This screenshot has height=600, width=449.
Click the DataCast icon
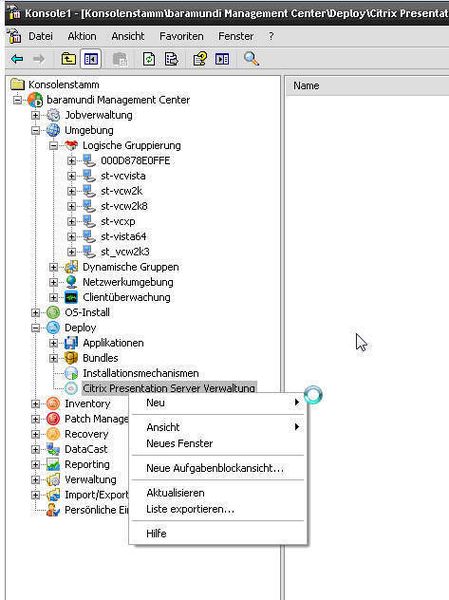(x=53, y=449)
